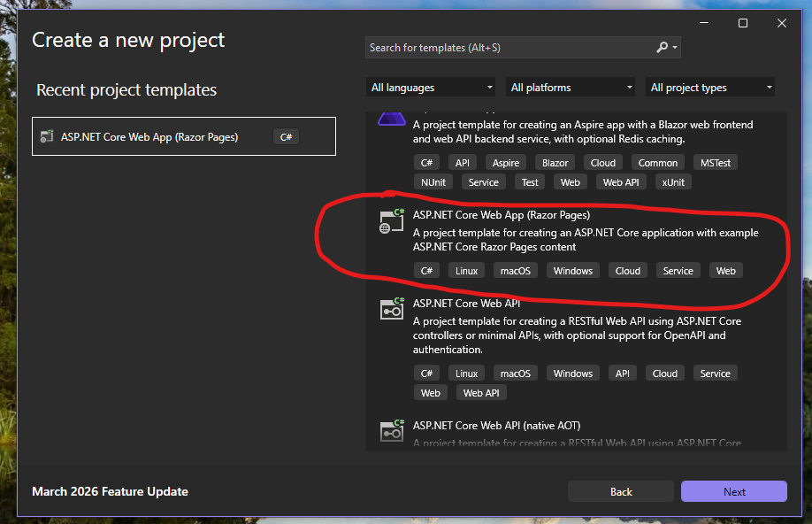Click the recent Razor Pages template icon
Screen dimensions: 812x524
[x=47, y=137]
